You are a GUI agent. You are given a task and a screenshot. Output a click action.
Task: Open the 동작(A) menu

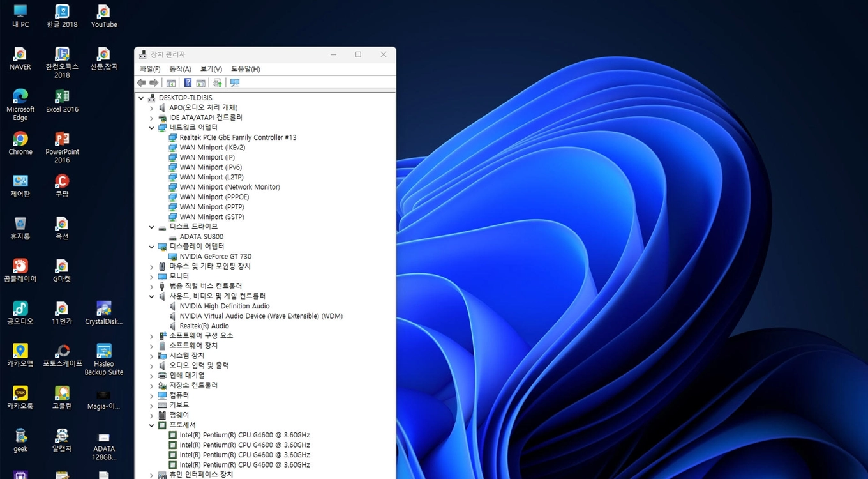pos(180,69)
